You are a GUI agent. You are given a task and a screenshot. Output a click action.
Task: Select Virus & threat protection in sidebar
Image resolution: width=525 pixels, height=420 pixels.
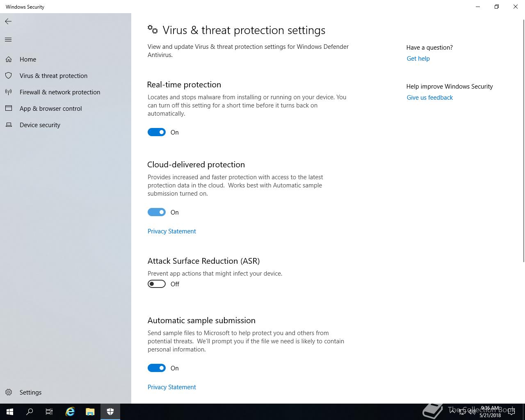(x=66, y=76)
